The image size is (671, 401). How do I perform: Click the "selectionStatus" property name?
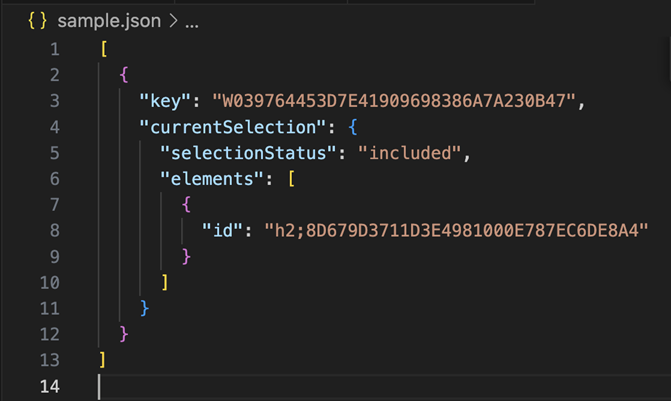(249, 153)
